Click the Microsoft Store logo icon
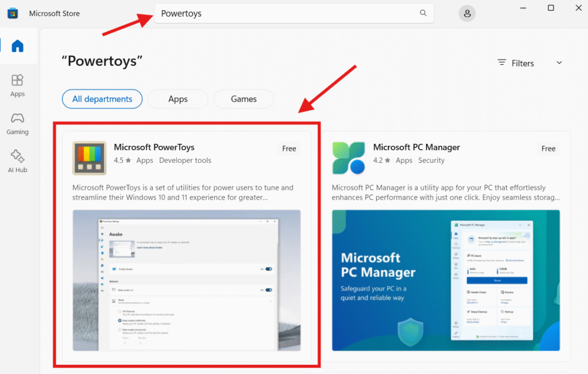 (x=12, y=14)
